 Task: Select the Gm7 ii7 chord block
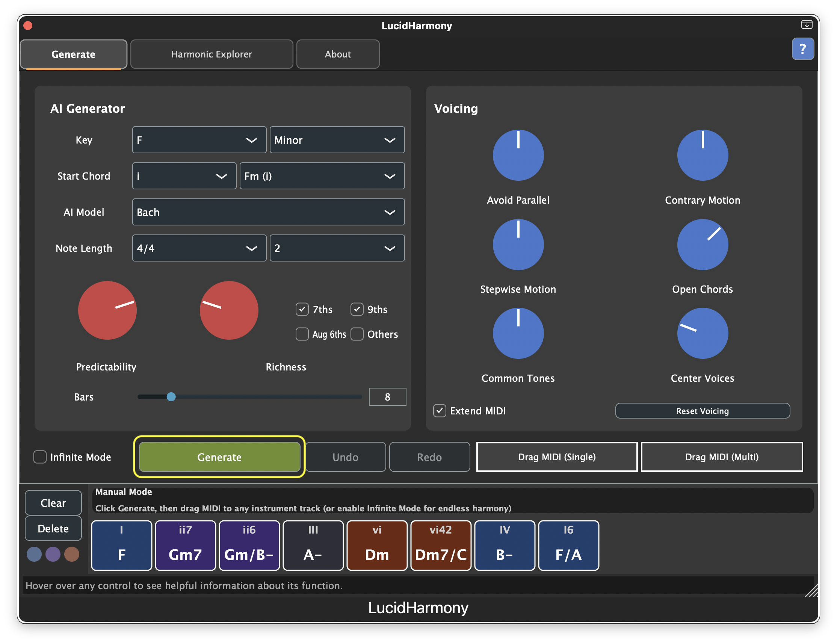186,546
